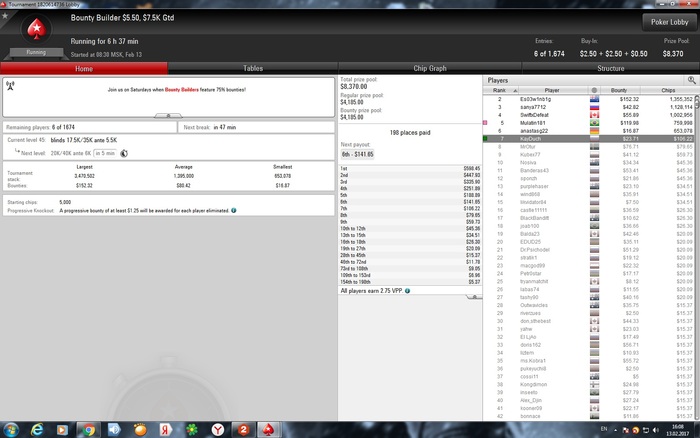Image resolution: width=700 pixels, height=438 pixels.
Task: Click the info icon after progressive knockout text
Action: [233, 210]
